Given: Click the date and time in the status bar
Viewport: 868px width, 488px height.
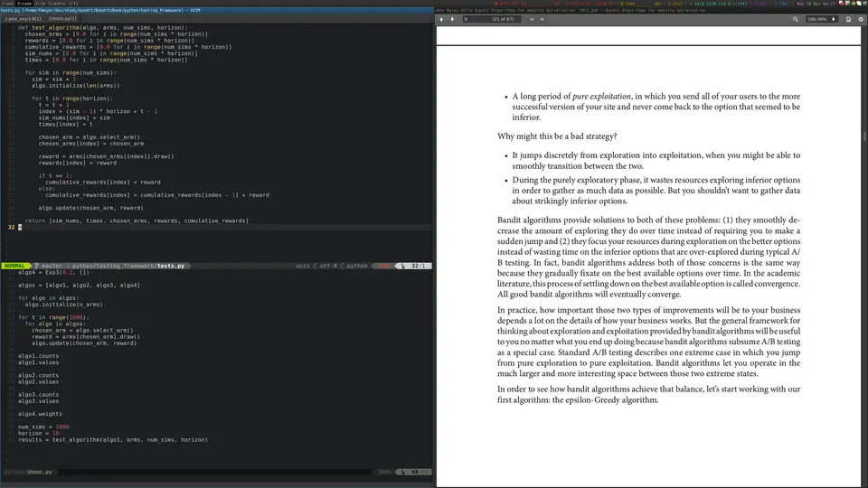Looking at the screenshot, I should coord(816,4).
